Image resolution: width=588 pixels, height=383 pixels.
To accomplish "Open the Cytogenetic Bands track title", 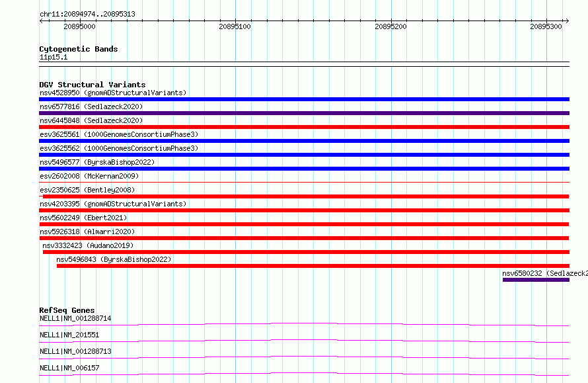I will [x=79, y=49].
